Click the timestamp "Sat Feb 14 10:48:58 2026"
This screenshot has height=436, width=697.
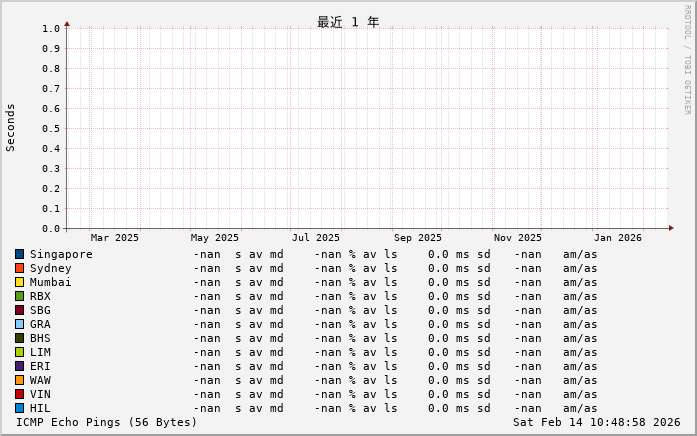click(596, 422)
